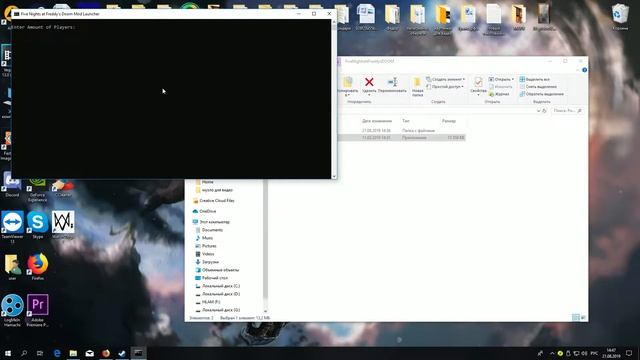Open 3D Objects in the navigation pane
The height and width of the screenshot is (360, 640).
point(217,270)
